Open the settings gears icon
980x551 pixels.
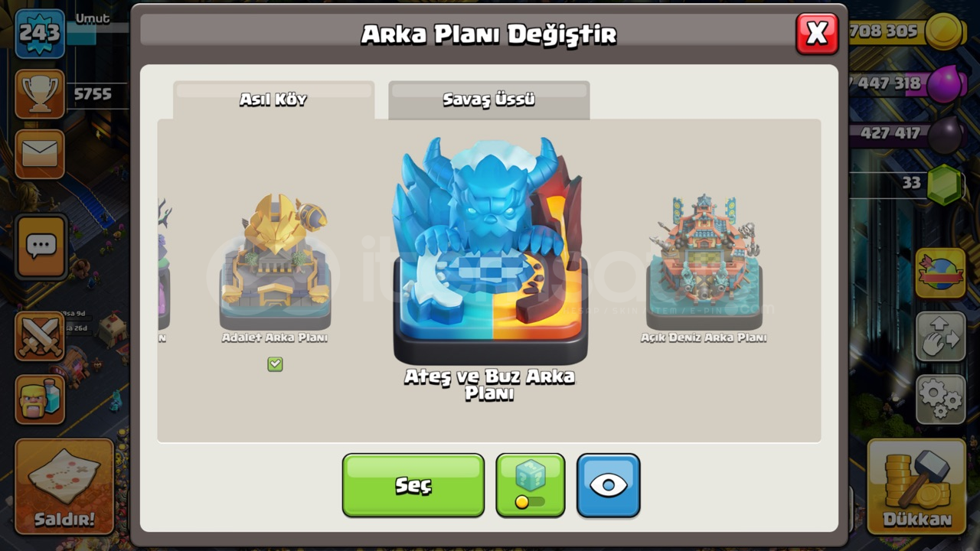point(940,399)
